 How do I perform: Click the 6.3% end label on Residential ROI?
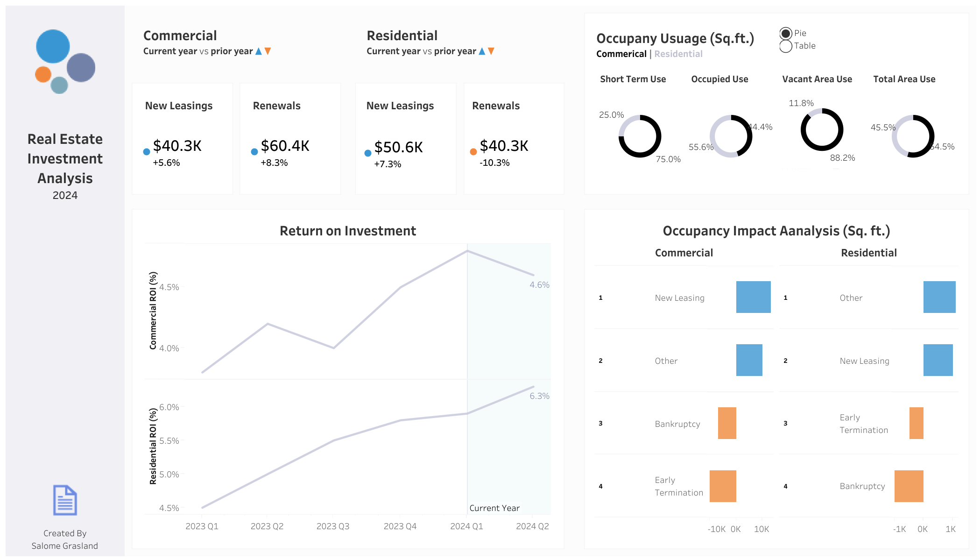point(539,396)
